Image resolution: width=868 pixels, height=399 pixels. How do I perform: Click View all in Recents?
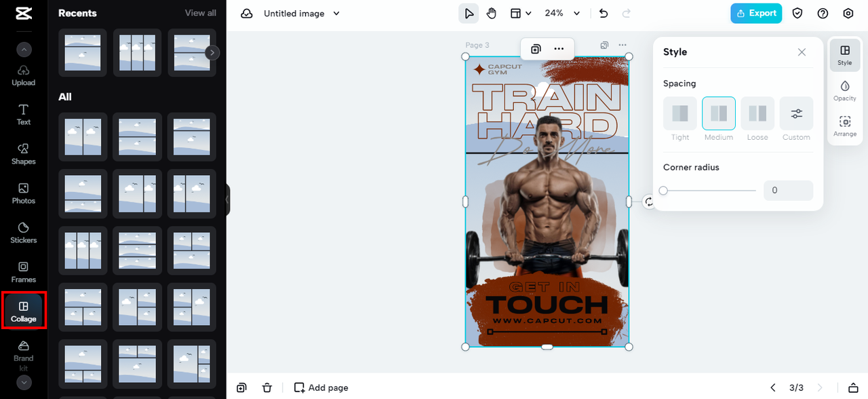tap(201, 13)
